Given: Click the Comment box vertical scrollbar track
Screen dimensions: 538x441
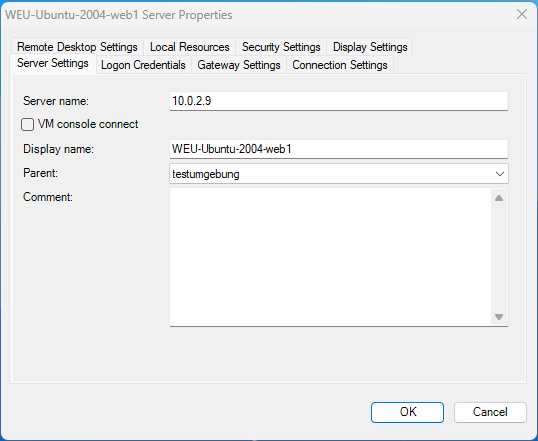Looking at the screenshot, I should [499, 257].
